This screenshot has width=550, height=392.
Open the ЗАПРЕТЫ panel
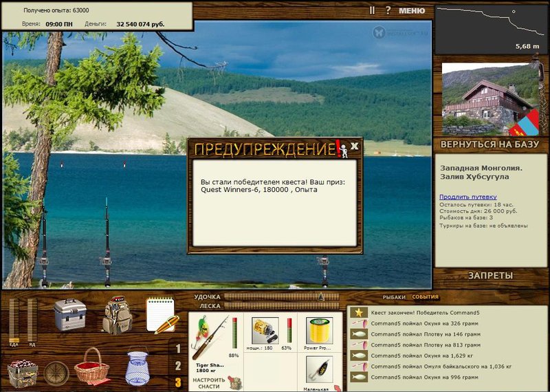490,276
